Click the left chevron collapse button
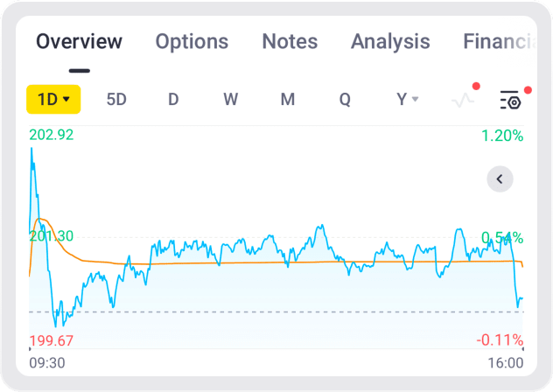 [500, 179]
